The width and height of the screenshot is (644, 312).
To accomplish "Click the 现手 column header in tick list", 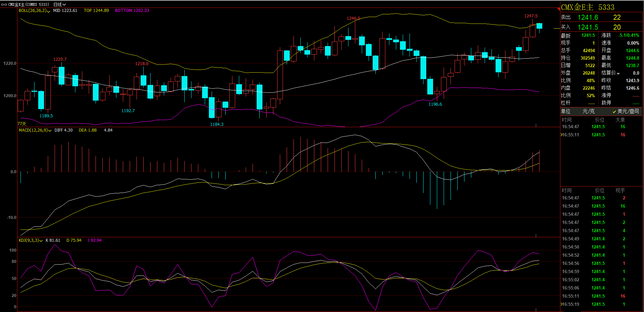I will (x=620, y=190).
